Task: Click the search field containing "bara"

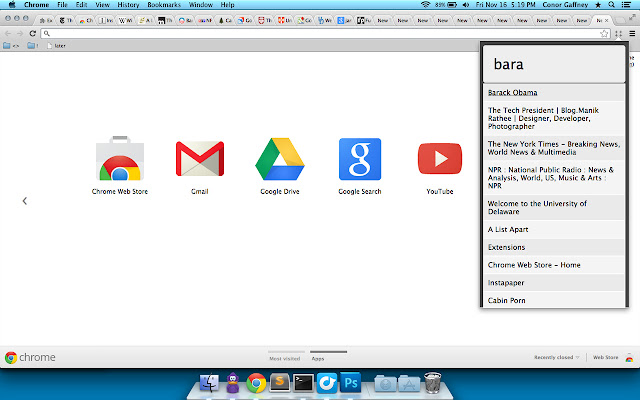Action: tap(554, 65)
